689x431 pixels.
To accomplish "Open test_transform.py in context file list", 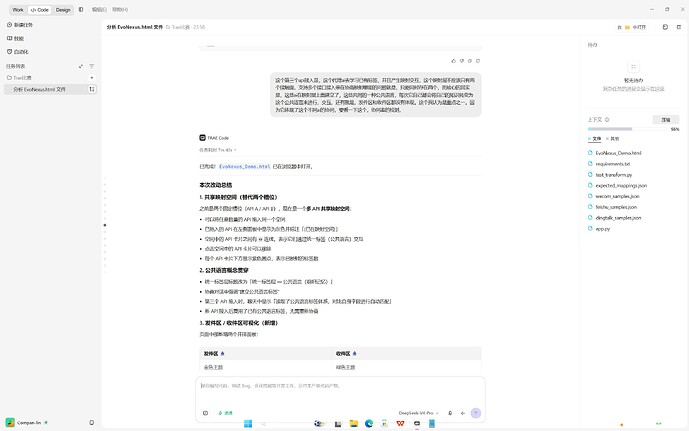I will 613,175.
